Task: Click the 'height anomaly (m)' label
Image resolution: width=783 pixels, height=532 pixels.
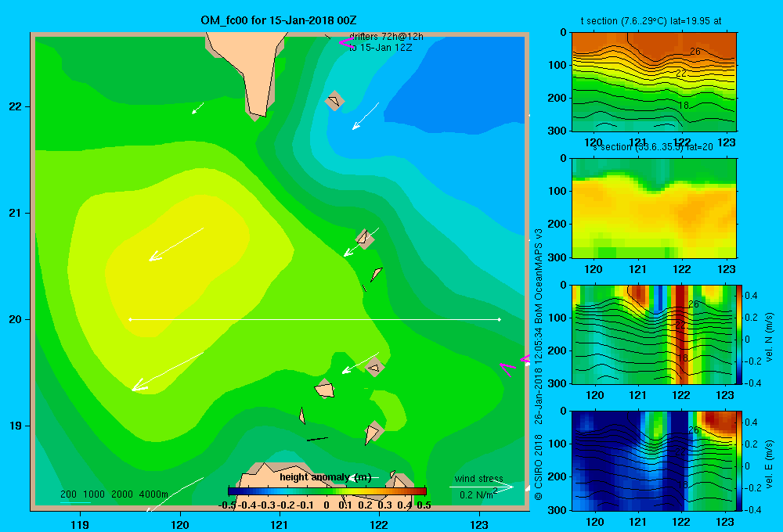Action: coord(325,477)
